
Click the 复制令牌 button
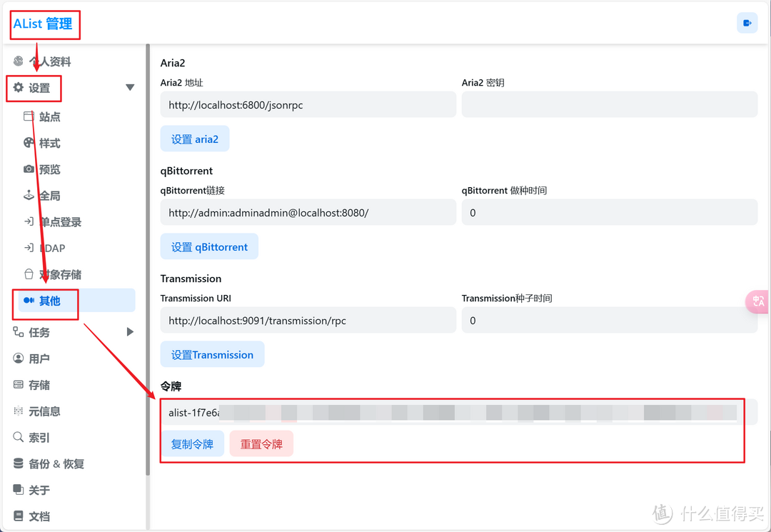(192, 444)
